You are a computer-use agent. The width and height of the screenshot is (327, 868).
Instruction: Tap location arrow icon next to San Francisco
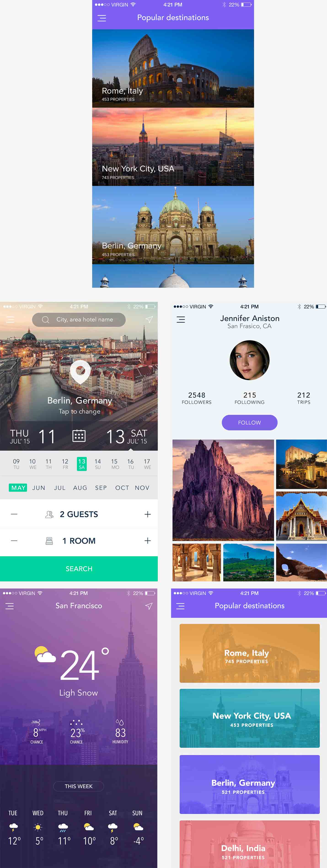pos(149,606)
